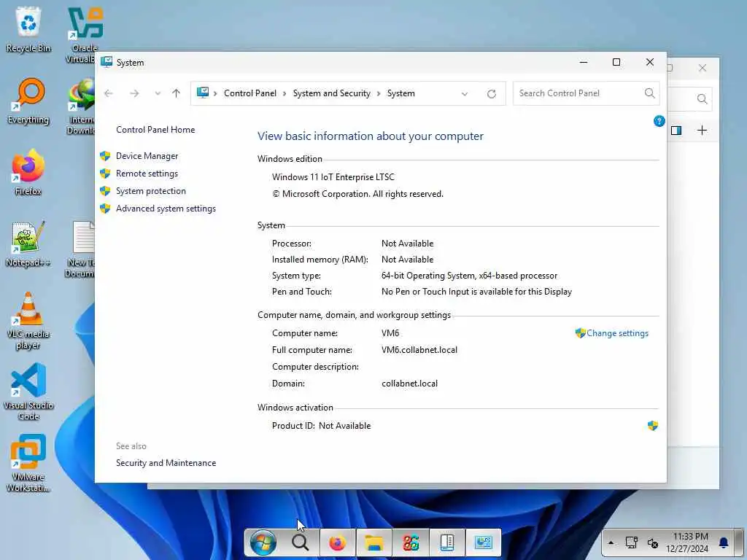Maximize the System window
Image resolution: width=747 pixels, height=560 pixels.
click(x=616, y=63)
